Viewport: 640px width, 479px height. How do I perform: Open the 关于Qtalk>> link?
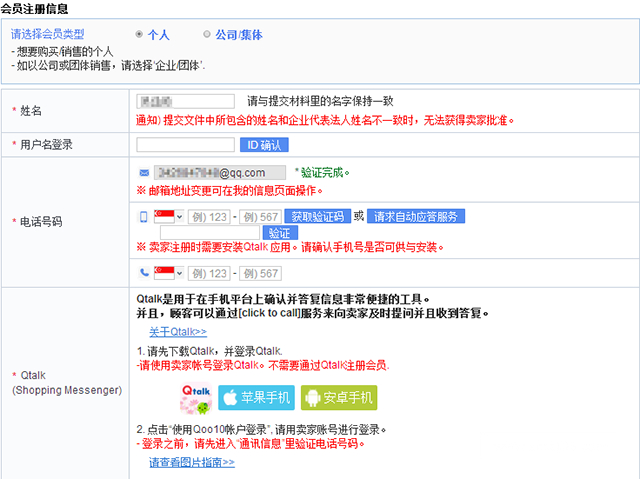[x=177, y=331]
